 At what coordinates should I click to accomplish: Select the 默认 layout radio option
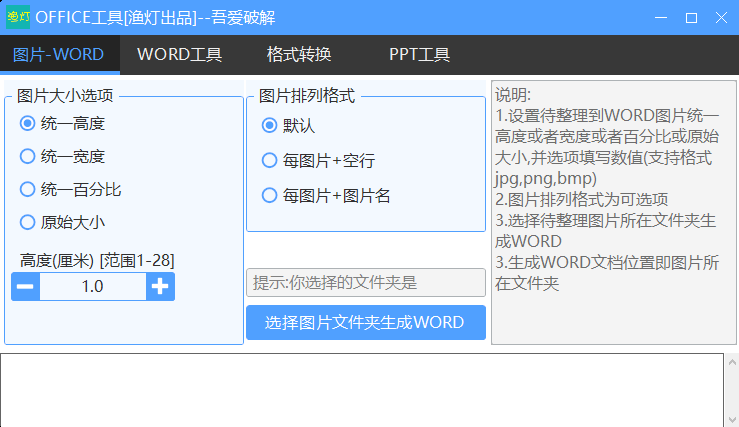pyautogui.click(x=288, y=126)
